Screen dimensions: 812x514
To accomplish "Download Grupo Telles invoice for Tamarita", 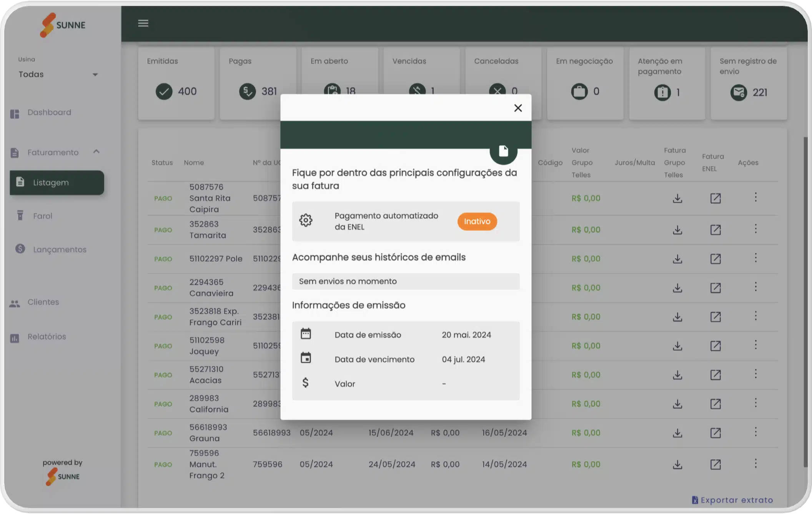I will (x=677, y=230).
